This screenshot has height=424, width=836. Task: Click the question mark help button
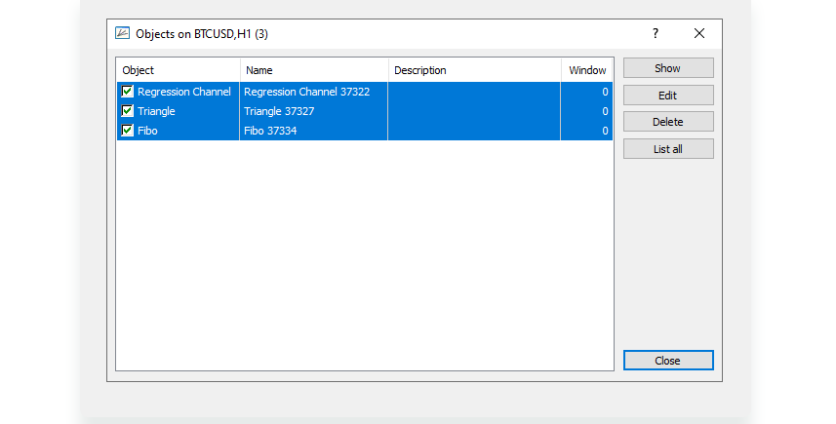pyautogui.click(x=655, y=33)
